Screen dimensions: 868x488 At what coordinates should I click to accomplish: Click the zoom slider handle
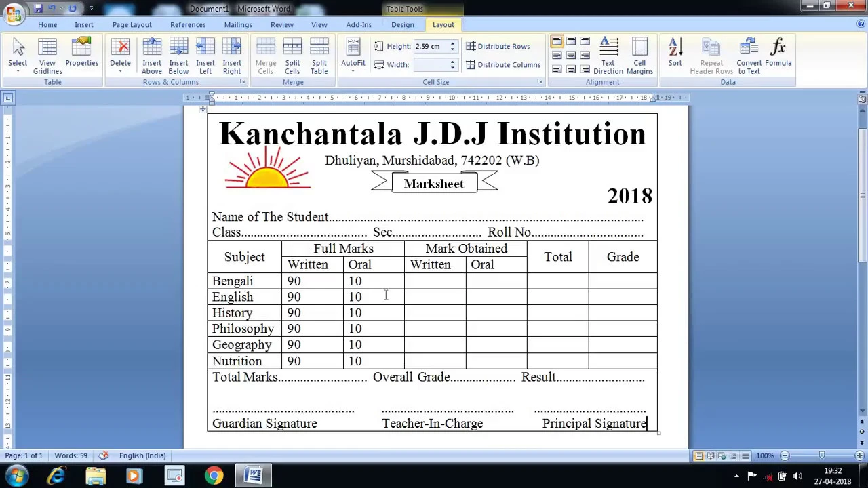822,455
